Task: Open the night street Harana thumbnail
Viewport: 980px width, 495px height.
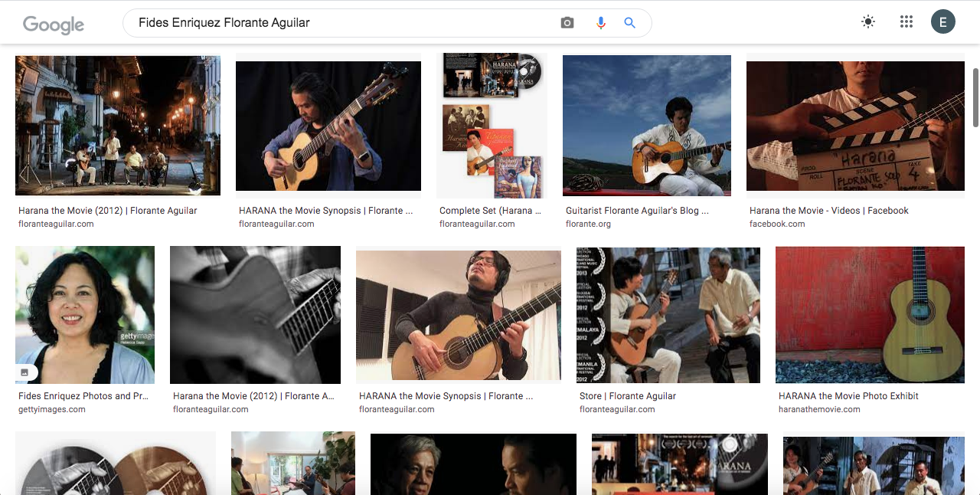Action: (x=118, y=126)
